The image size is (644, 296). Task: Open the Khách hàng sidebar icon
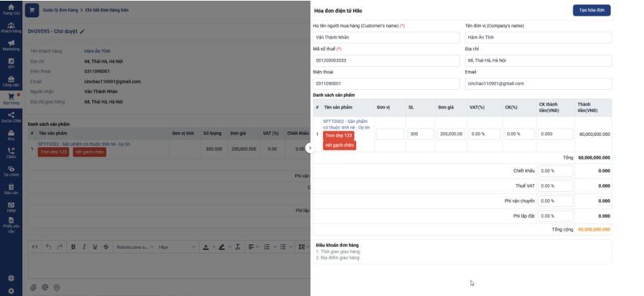[11, 27]
